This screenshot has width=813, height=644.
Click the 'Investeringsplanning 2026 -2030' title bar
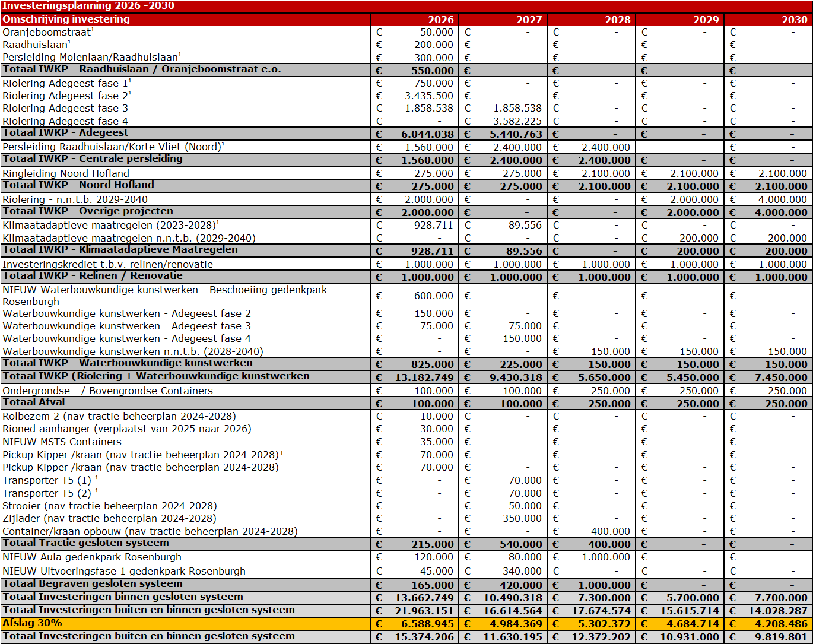[x=89, y=6]
